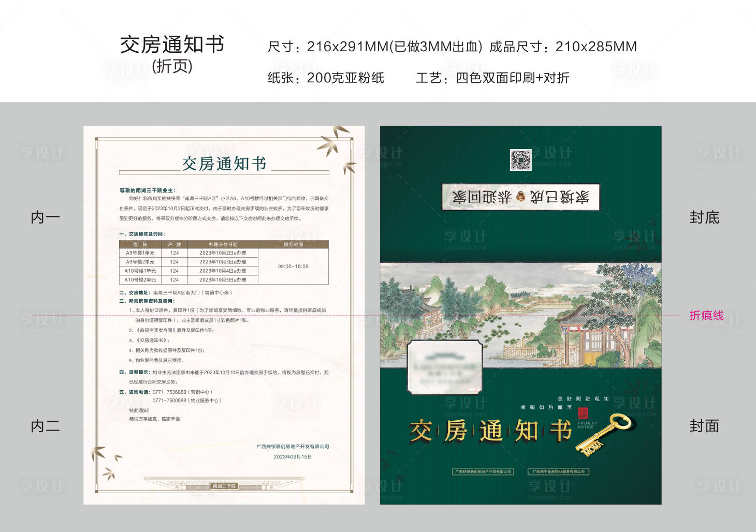Select list item 3、《交房通知书》
This screenshot has height=532, width=756.
pos(149,341)
